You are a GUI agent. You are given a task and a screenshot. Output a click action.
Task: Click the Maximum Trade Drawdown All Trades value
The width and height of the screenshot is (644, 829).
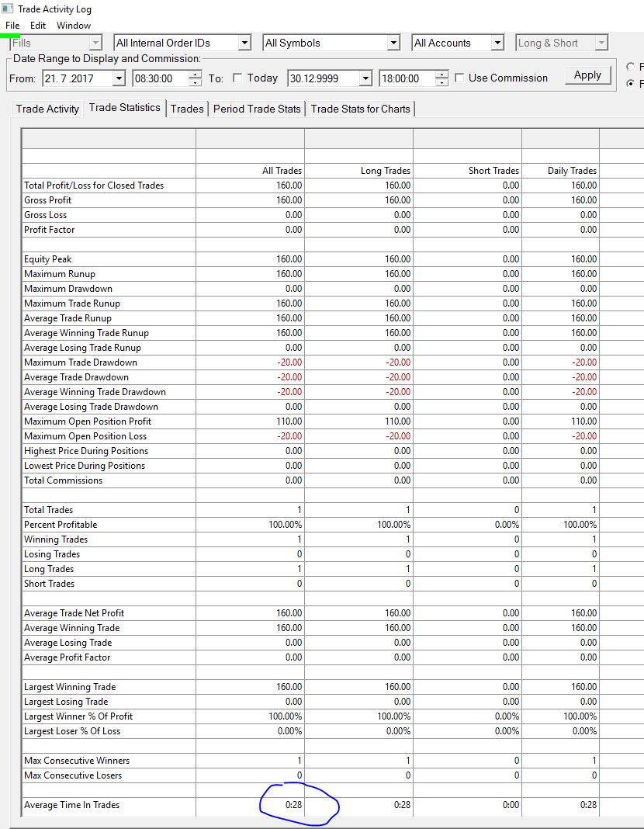(x=289, y=362)
